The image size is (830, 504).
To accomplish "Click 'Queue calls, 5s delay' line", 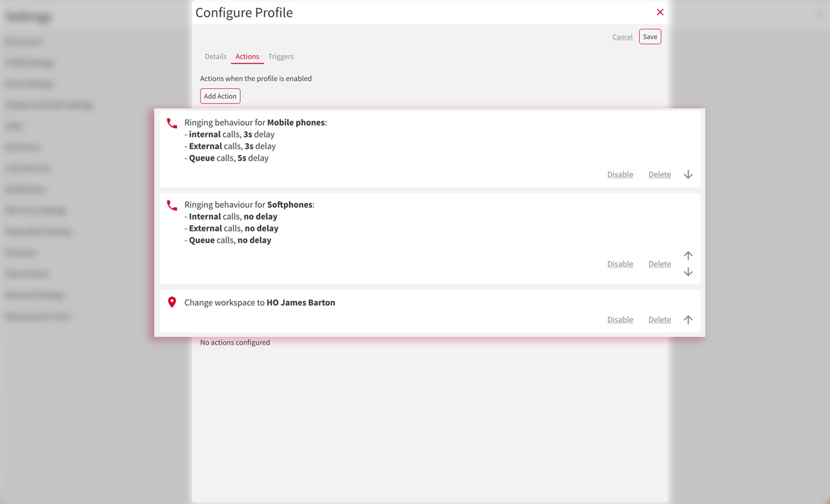I will [x=226, y=157].
